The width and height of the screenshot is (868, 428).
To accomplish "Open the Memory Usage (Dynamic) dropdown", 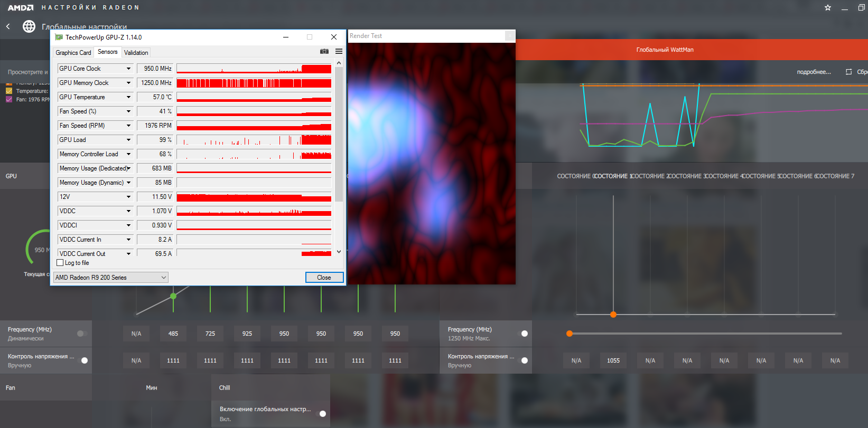I will tap(95, 183).
